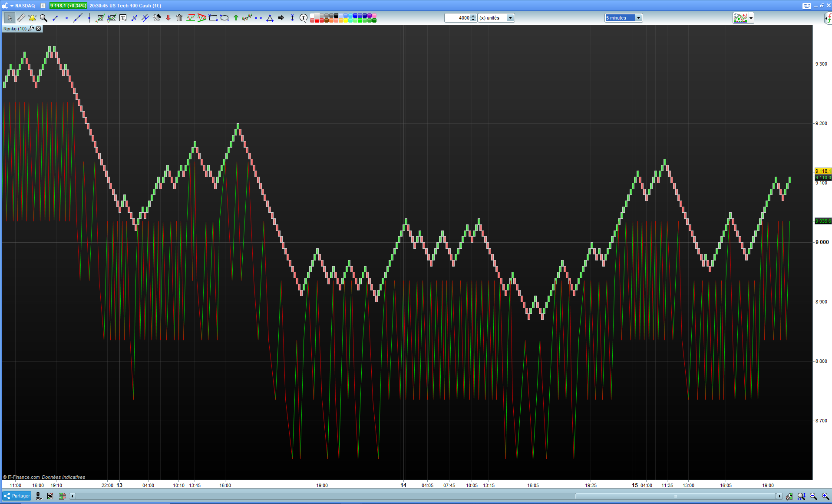Pick the vertical line tool
The image size is (832, 504).
(89, 18)
